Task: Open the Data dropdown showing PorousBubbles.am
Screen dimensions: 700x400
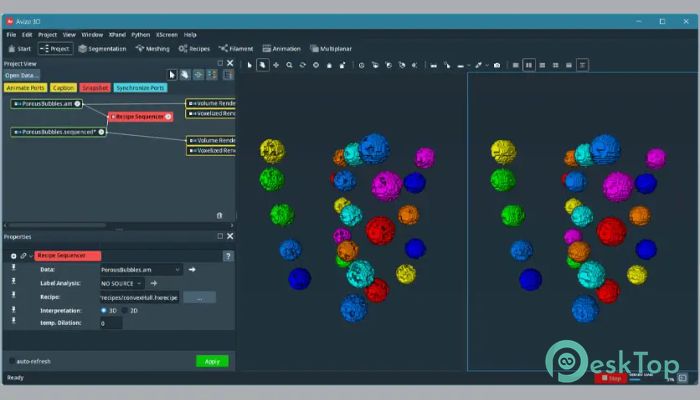Action: click(x=141, y=270)
